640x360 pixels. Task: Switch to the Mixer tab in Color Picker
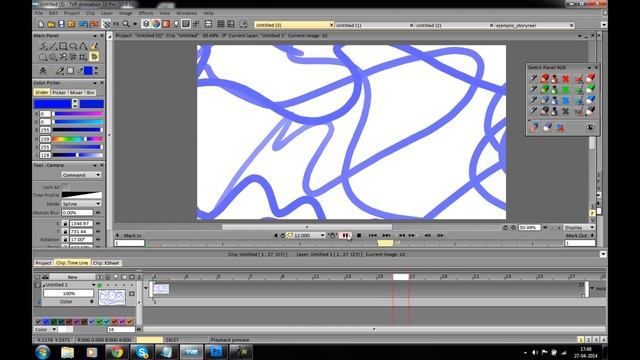coord(76,93)
